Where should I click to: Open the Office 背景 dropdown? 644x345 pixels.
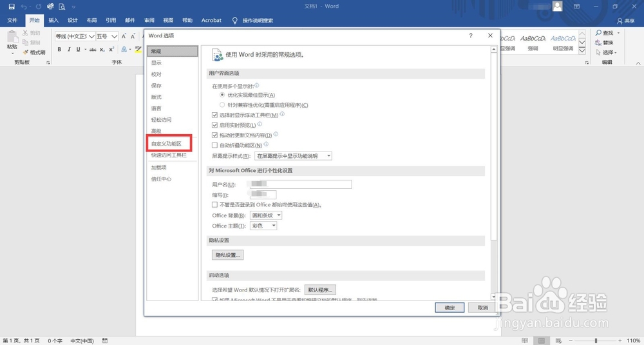click(266, 215)
